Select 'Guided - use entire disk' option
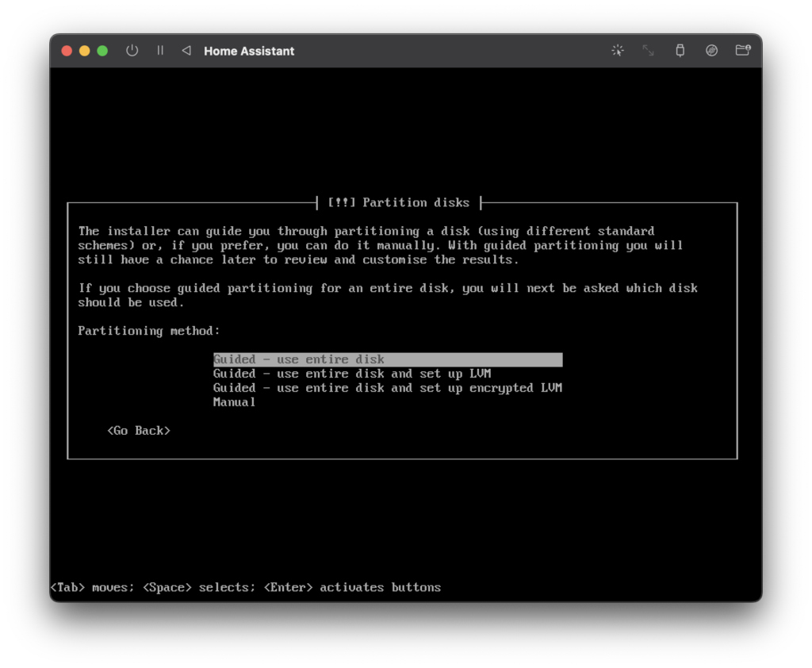Screen dimensions: 812x668 (388, 359)
